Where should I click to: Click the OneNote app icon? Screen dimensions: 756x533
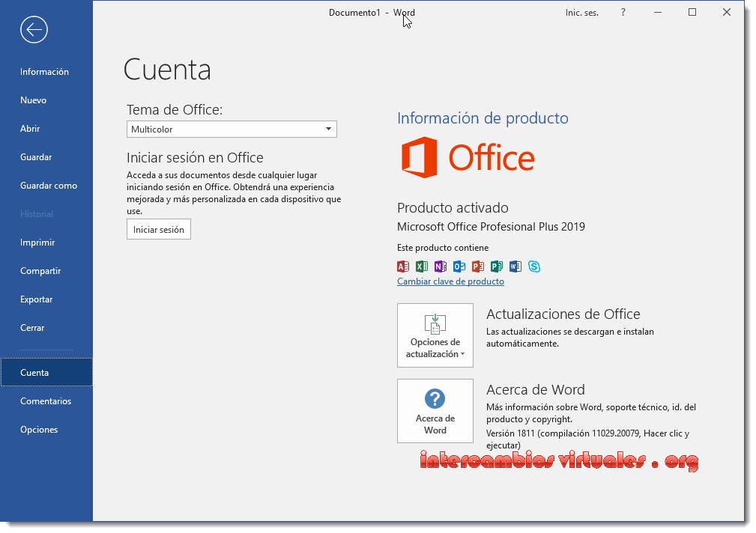441,266
